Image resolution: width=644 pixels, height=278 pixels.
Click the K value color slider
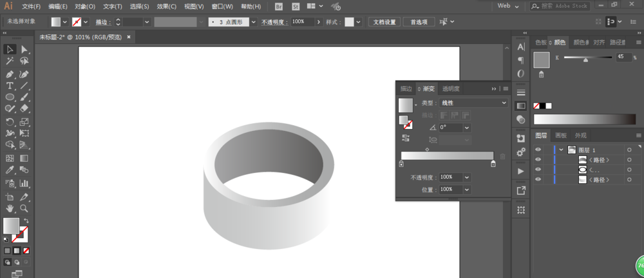(x=586, y=59)
